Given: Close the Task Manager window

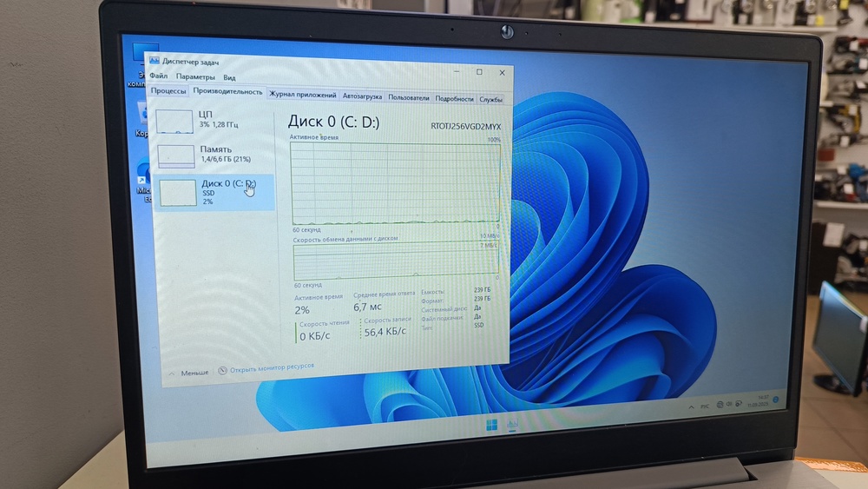Looking at the screenshot, I should click(502, 73).
